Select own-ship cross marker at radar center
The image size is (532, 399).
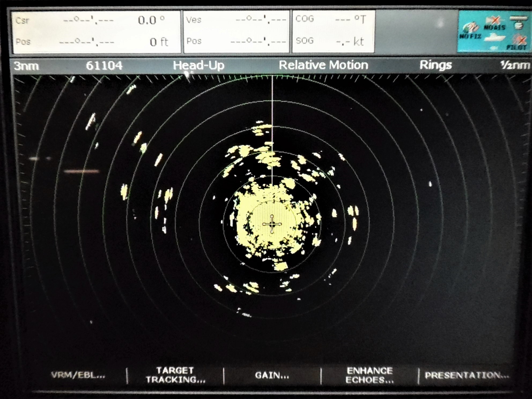pos(272,224)
